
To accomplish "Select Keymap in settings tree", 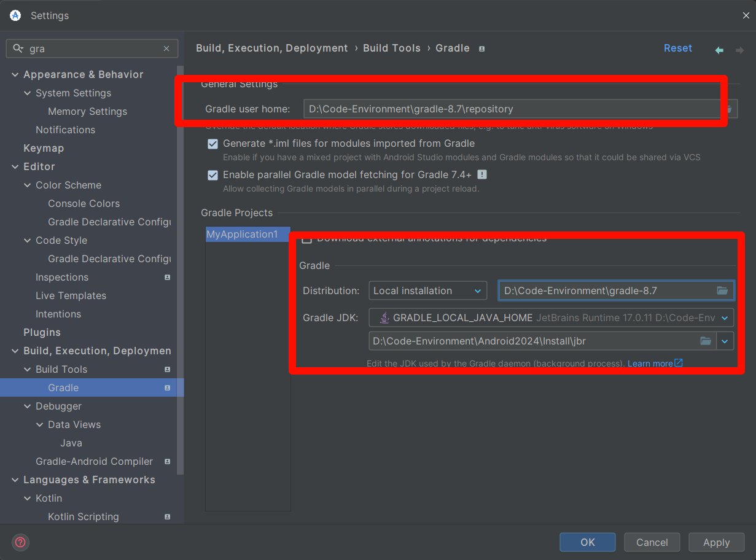I will (44, 148).
